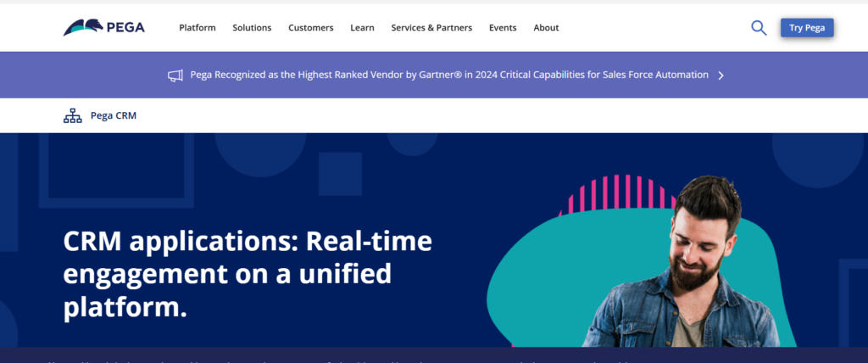Open the About menu
Viewport: 868px width, 363px height.
546,27
